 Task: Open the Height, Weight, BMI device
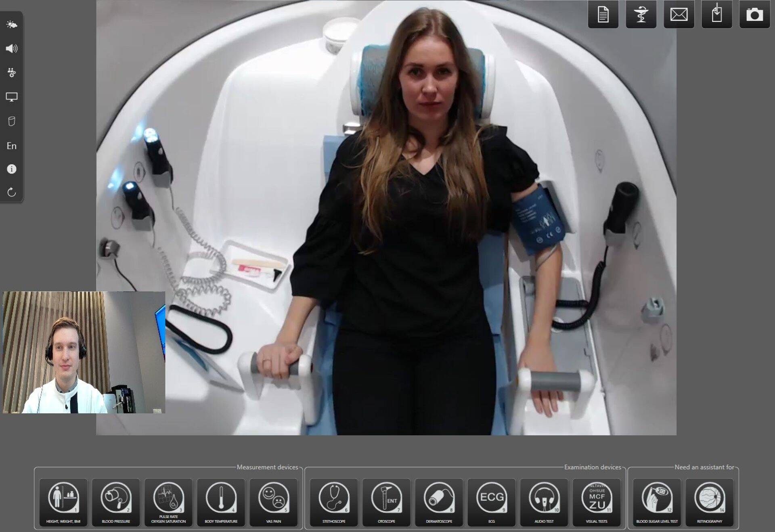pyautogui.click(x=63, y=502)
